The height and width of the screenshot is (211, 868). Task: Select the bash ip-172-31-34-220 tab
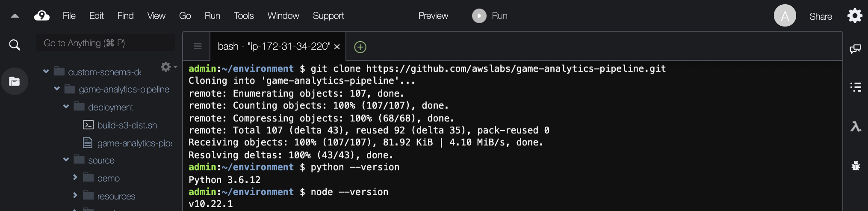pyautogui.click(x=274, y=46)
